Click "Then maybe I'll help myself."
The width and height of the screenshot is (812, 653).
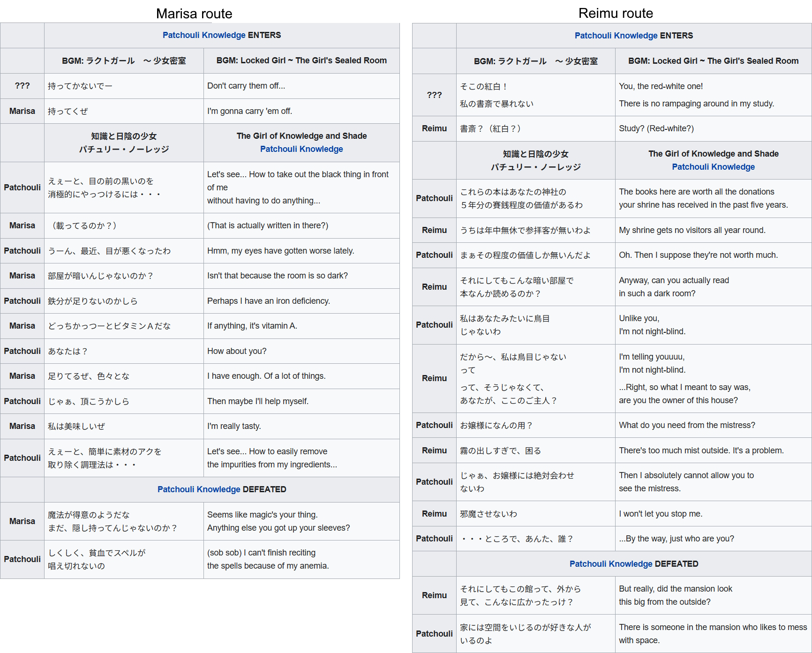tap(258, 401)
